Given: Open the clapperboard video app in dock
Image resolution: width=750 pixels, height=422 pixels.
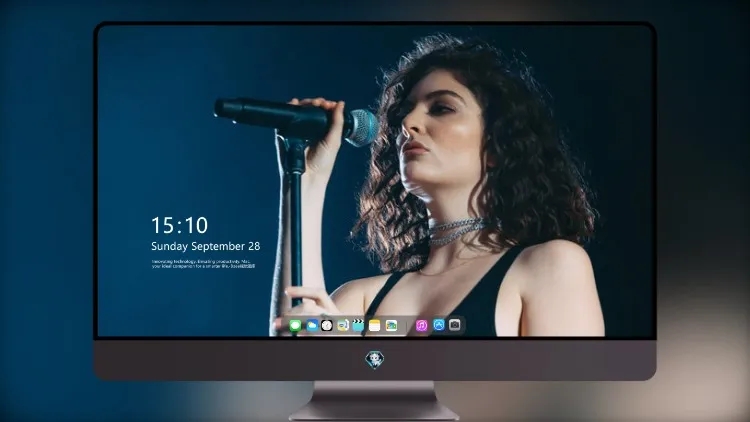Looking at the screenshot, I should point(358,325).
